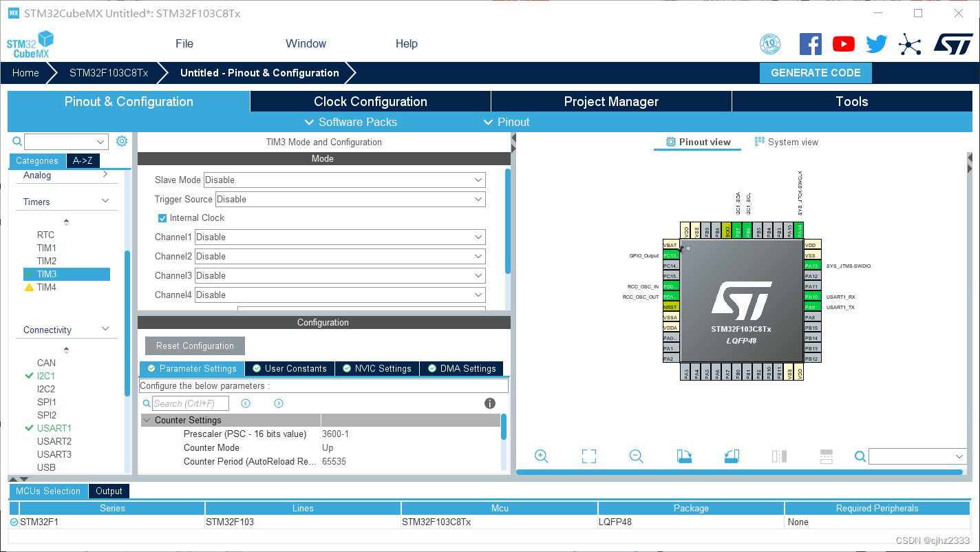The width and height of the screenshot is (980, 552).
Task: Toggle the Internal Clock checkbox
Action: 162,217
